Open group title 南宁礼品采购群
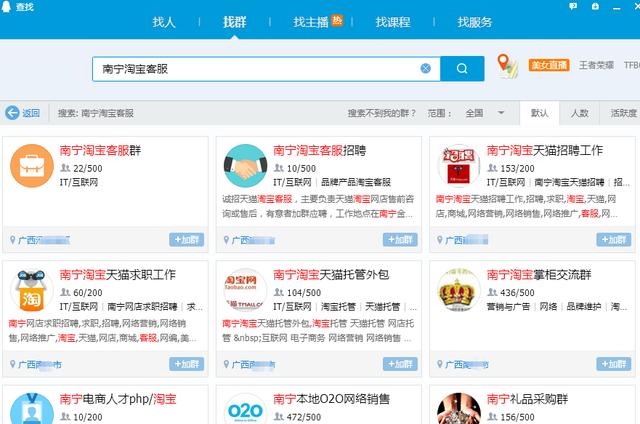The width and height of the screenshot is (640, 424). click(527, 399)
